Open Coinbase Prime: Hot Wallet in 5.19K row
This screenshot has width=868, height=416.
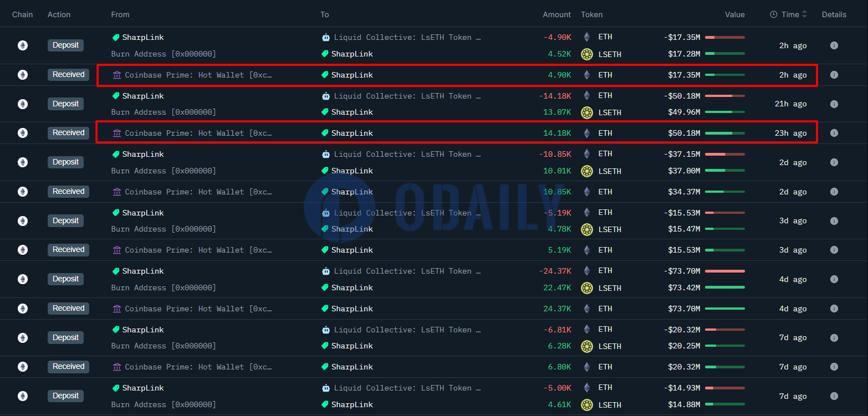click(198, 250)
